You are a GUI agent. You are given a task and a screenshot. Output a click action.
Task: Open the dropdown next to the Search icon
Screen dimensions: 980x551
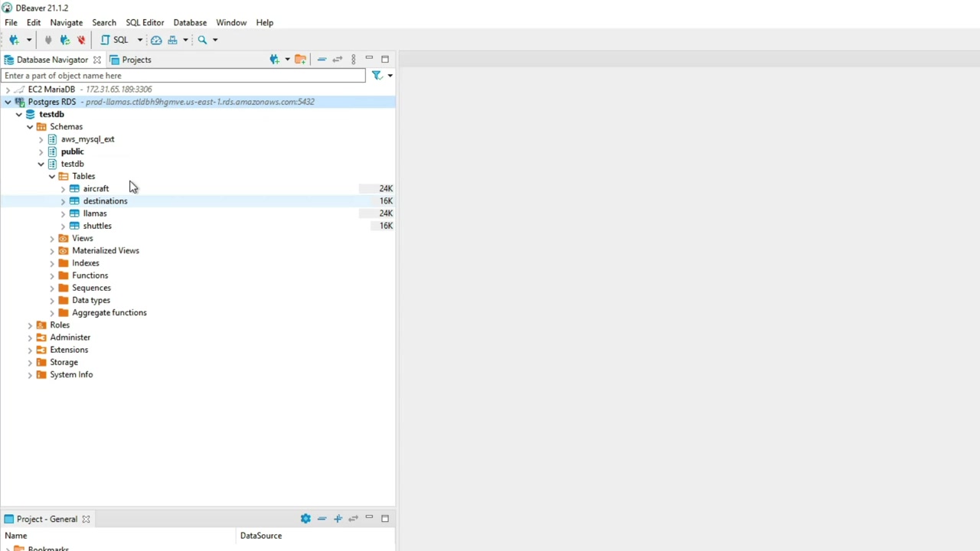(215, 40)
